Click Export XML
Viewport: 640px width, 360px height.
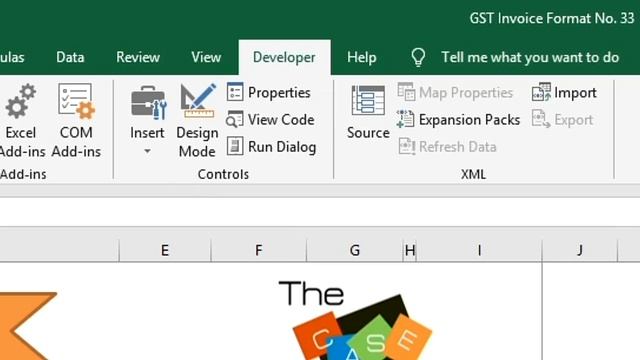(x=562, y=120)
